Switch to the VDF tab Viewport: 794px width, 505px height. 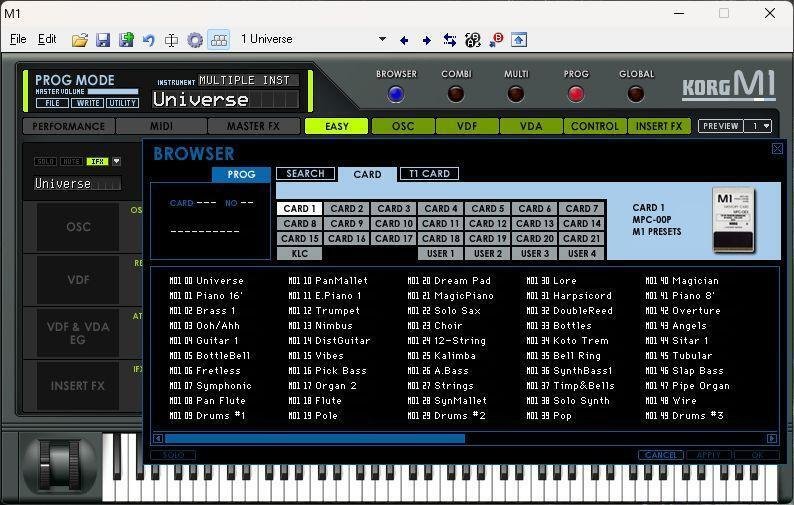coord(467,126)
